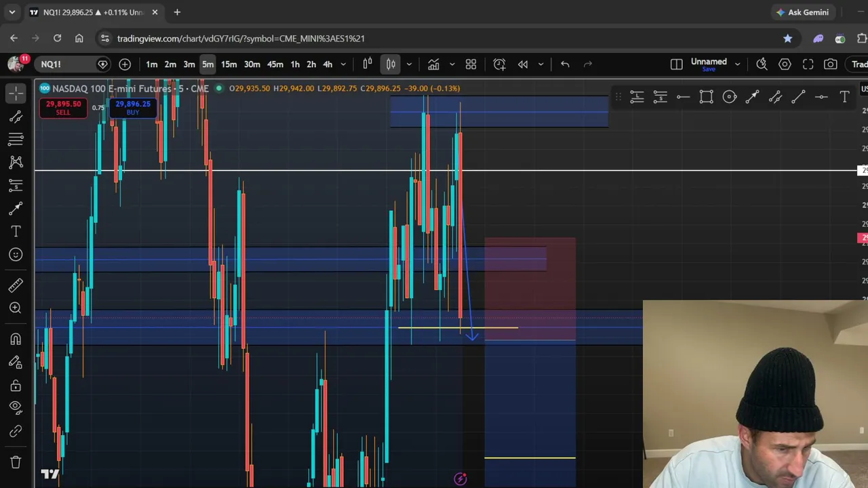Reload the browser page

57,39
